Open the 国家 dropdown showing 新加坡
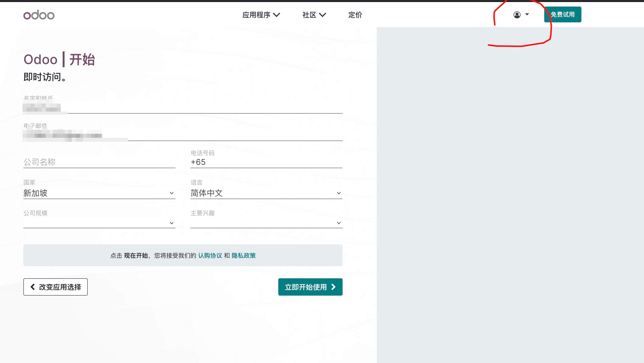 pos(99,193)
